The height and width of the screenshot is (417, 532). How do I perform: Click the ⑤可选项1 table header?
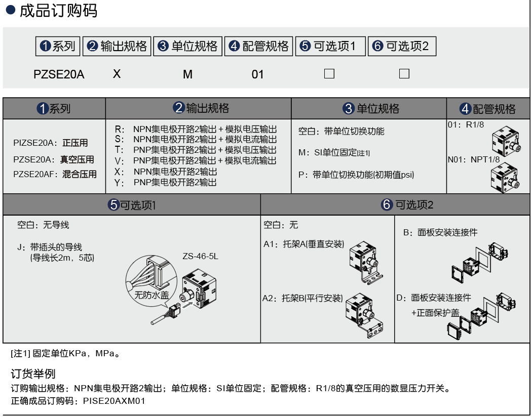pos(132,204)
